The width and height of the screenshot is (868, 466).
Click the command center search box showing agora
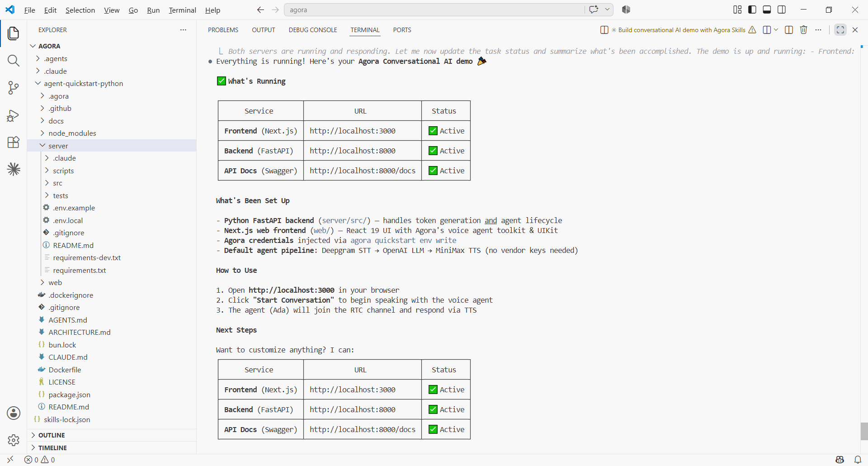point(434,10)
